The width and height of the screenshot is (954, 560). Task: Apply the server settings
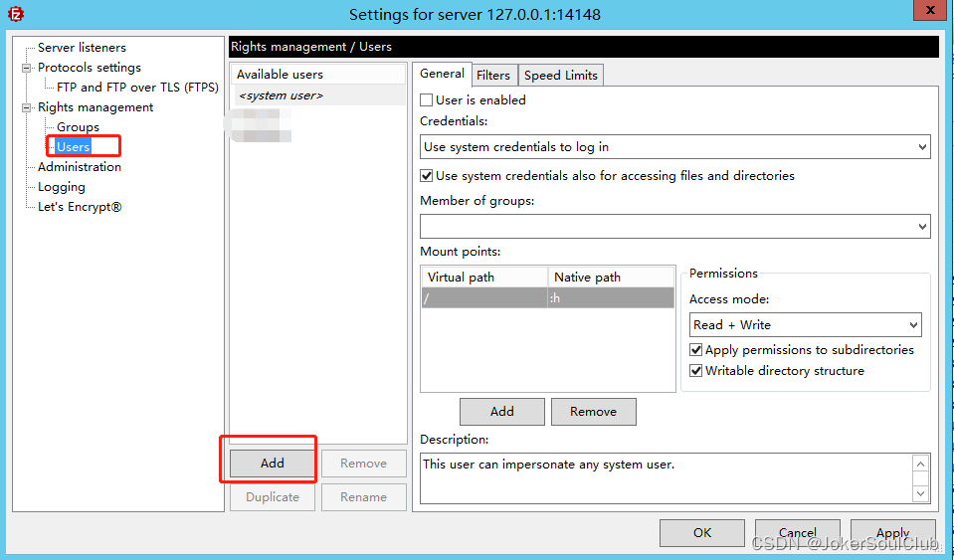[x=893, y=532]
